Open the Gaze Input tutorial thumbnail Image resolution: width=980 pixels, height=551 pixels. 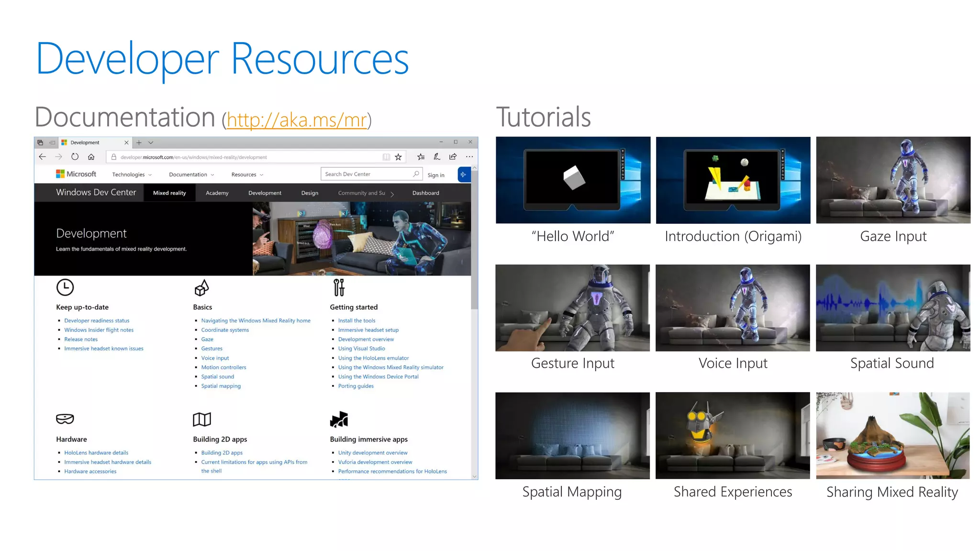[x=893, y=180]
